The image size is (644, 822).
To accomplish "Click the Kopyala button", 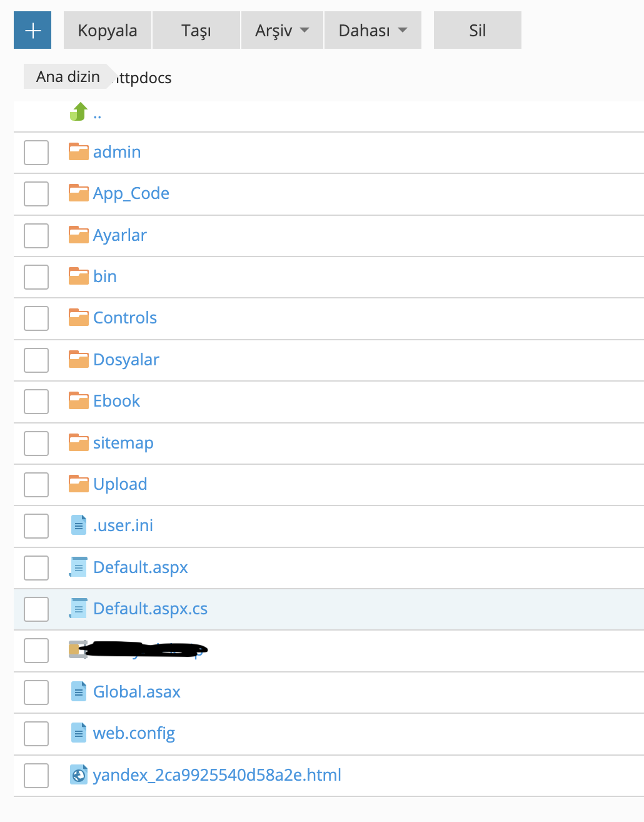I will click(108, 30).
